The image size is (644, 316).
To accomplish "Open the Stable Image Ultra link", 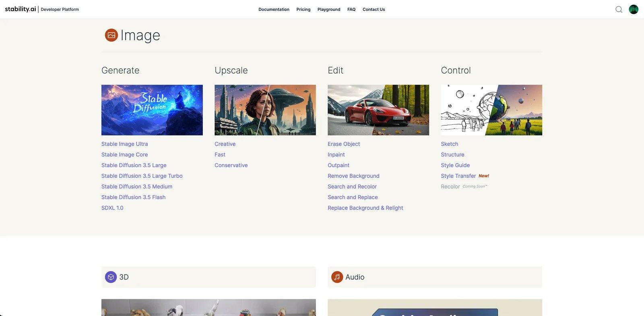I will point(124,144).
